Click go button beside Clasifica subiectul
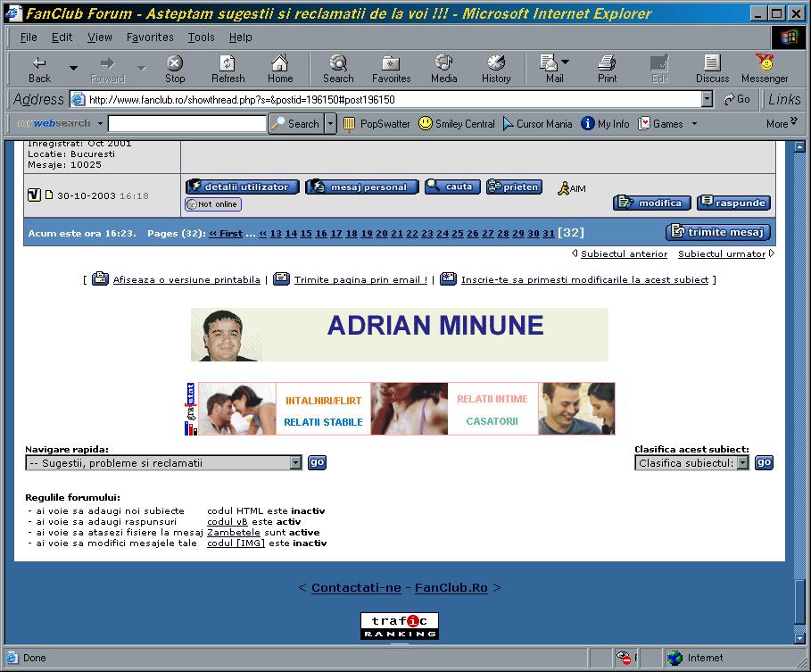The image size is (811, 672). 764,462
